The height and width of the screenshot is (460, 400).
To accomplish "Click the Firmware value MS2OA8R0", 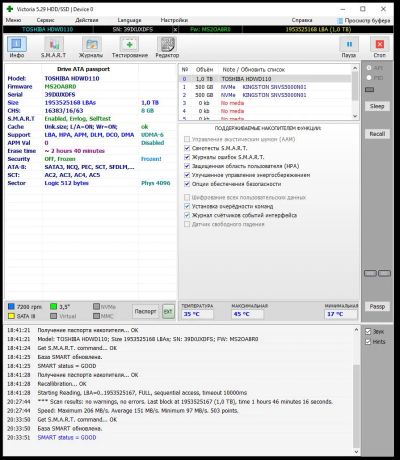I will coord(60,87).
